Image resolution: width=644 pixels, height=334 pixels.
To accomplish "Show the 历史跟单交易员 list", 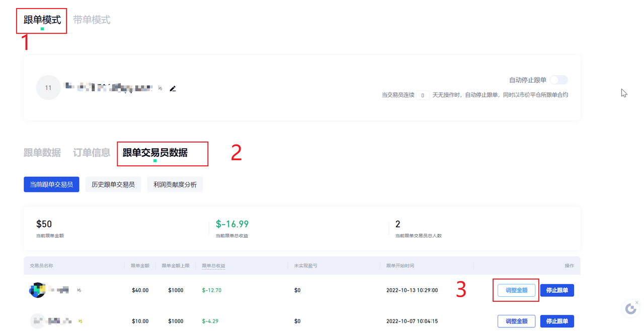I will (x=113, y=184).
